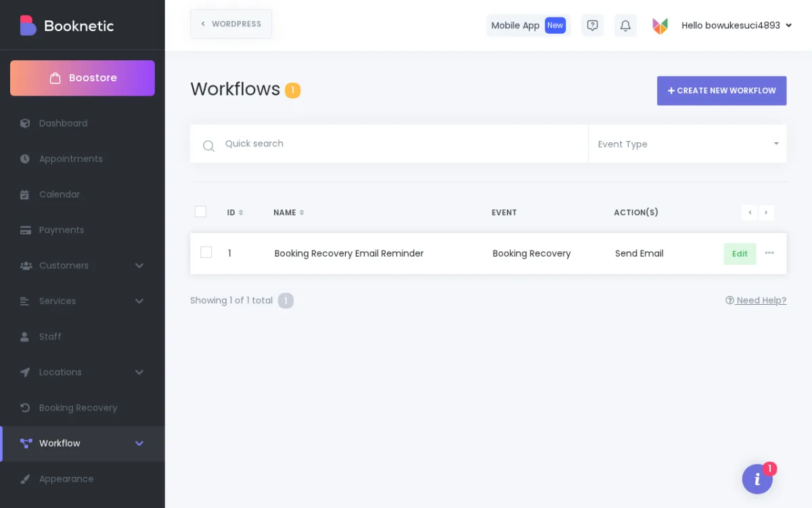Click the Workflow diagram icon
Screen dimensions: 812x508
tap(26, 444)
